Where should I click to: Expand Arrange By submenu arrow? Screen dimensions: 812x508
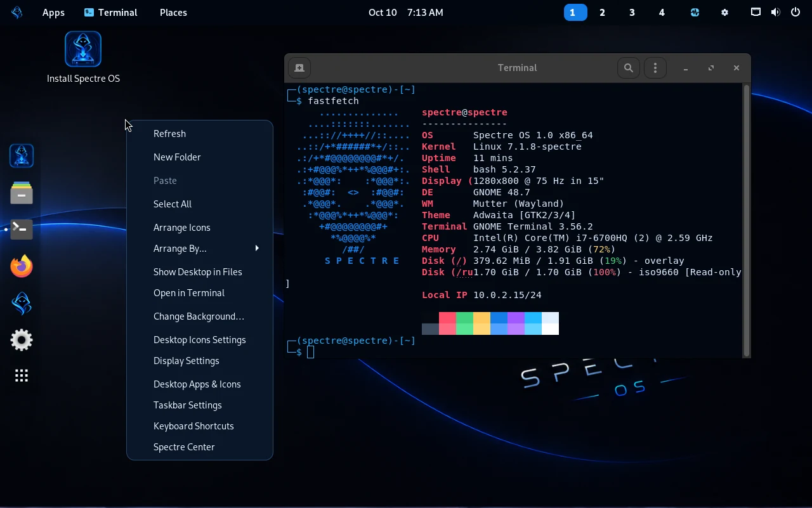[257, 248]
